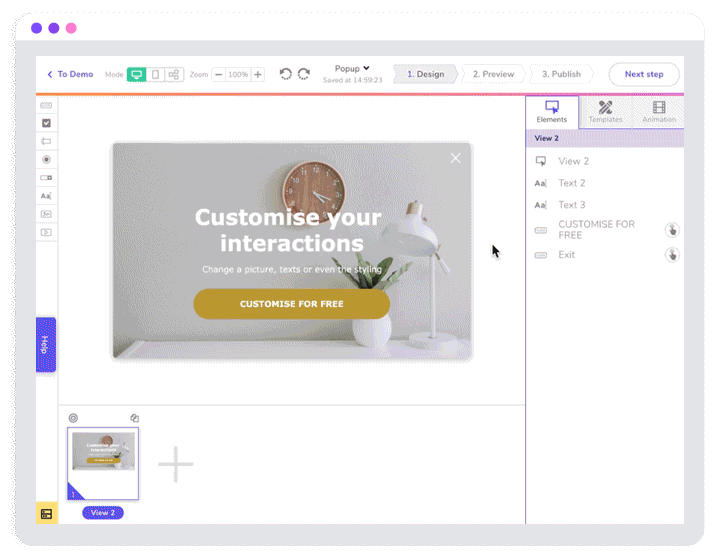Click the View 2 label pill

point(103,513)
